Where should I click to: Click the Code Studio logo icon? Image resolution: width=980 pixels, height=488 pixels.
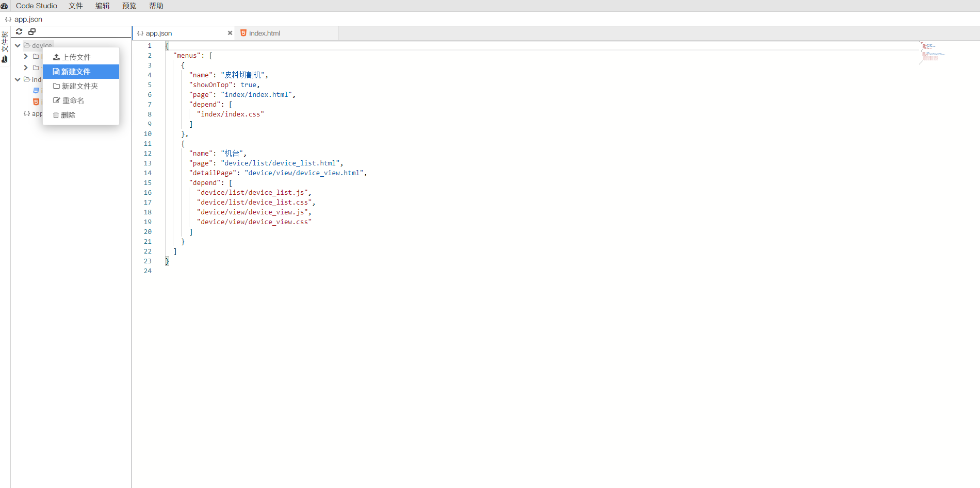coord(4,6)
